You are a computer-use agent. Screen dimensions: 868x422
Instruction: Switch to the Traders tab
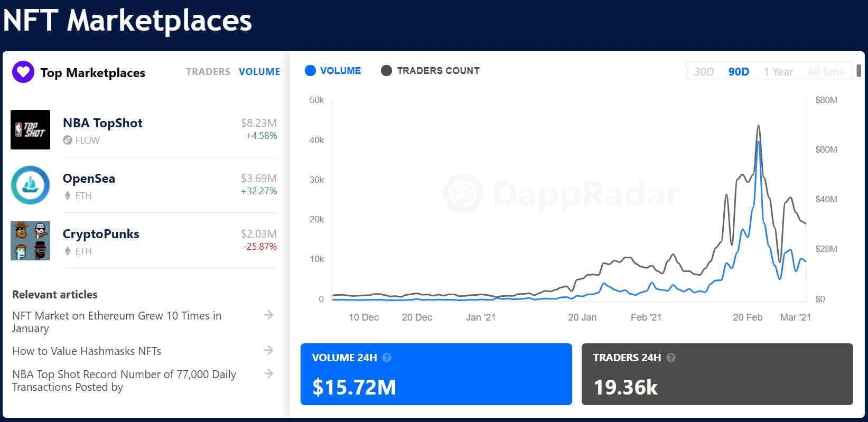pos(208,72)
